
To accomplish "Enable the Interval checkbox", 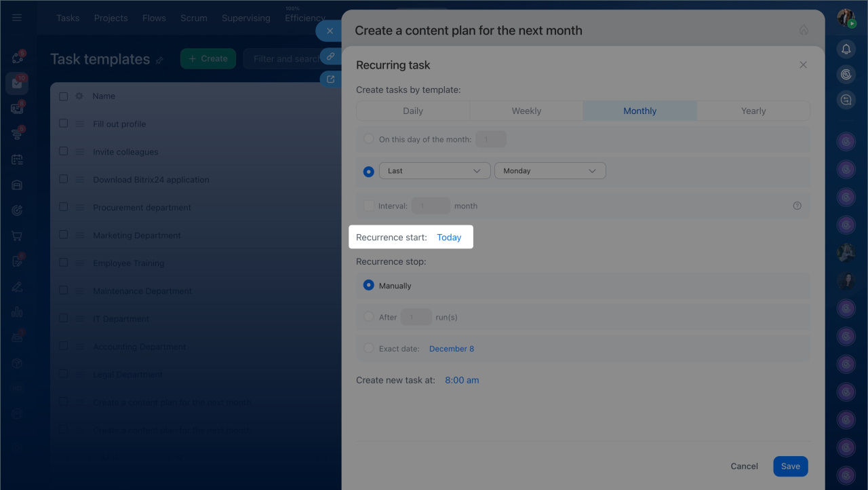I will point(368,206).
